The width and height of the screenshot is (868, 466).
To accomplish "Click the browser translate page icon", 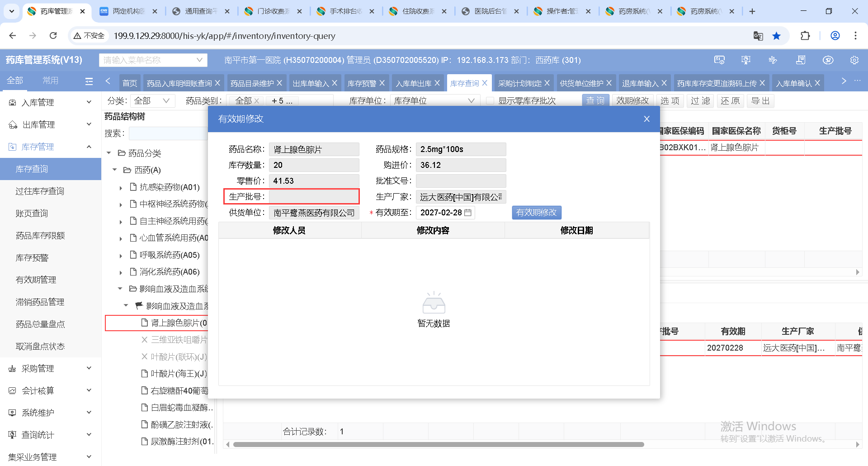I will pyautogui.click(x=758, y=36).
